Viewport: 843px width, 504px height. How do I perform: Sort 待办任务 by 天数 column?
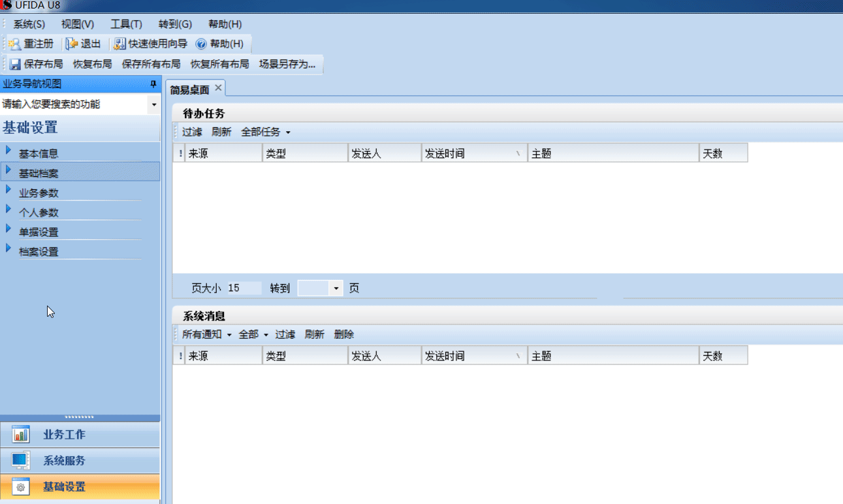pyautogui.click(x=724, y=153)
